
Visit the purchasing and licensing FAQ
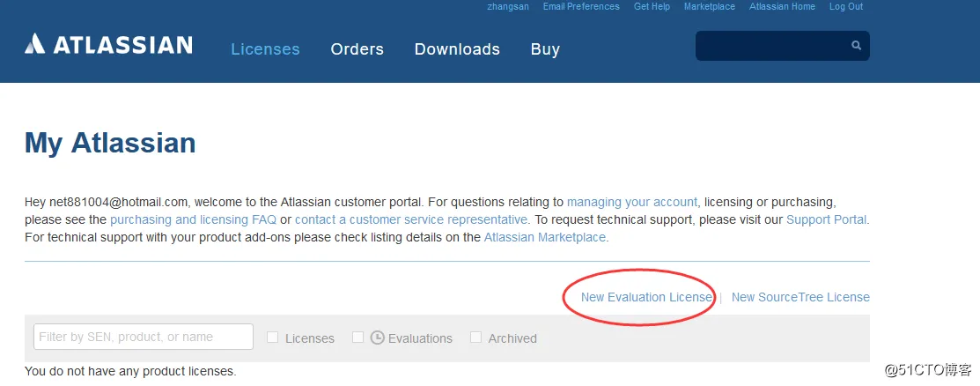pos(193,219)
